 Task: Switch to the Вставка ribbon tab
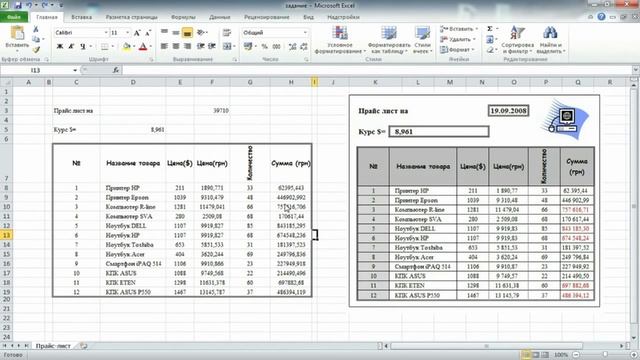click(81, 17)
